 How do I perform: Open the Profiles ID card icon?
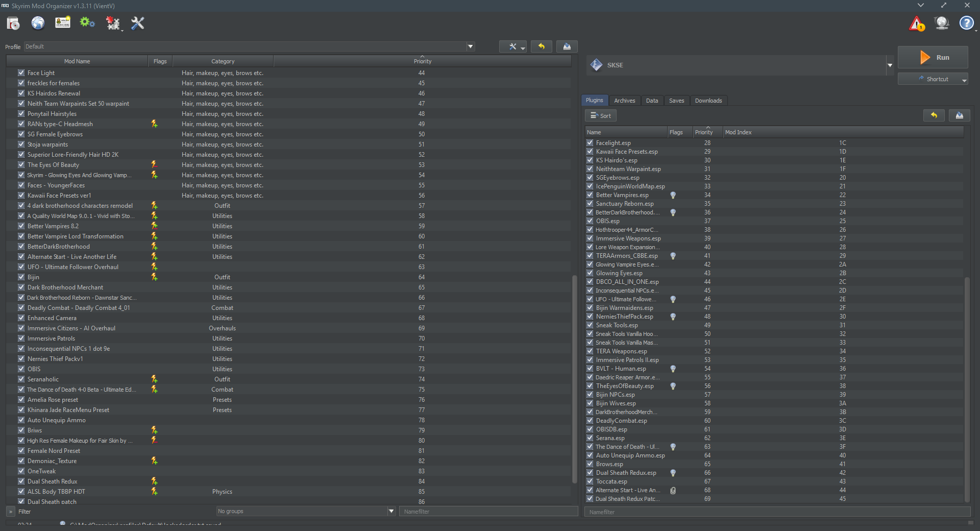coord(63,23)
